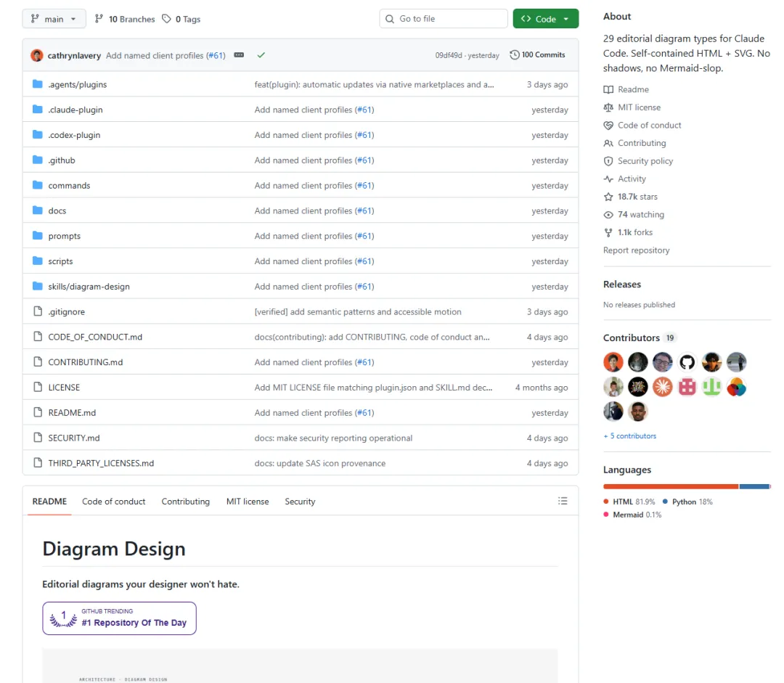Image resolution: width=784 pixels, height=683 pixels.
Task: Open the CODE_OF_CONDUCT.md file
Action: point(95,337)
